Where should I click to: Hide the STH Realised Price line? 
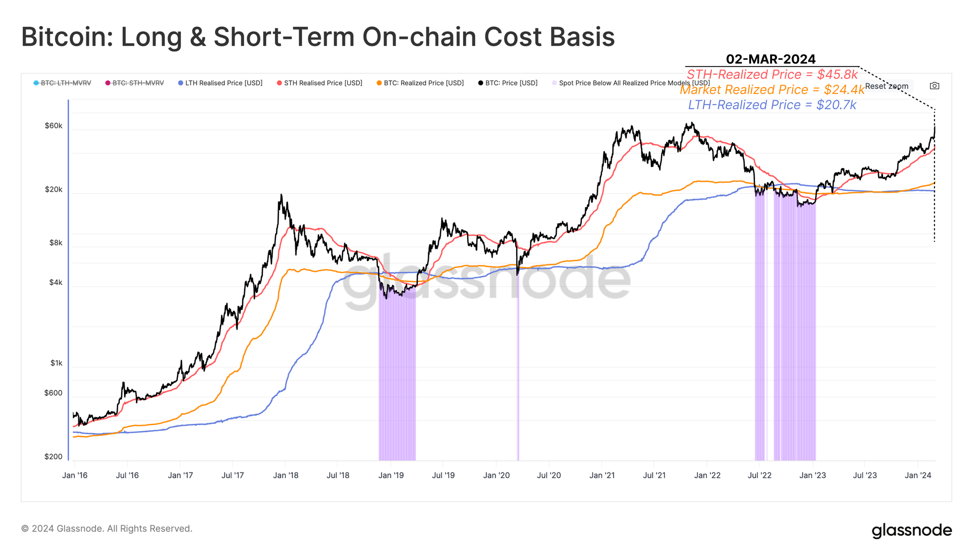pyautogui.click(x=320, y=83)
